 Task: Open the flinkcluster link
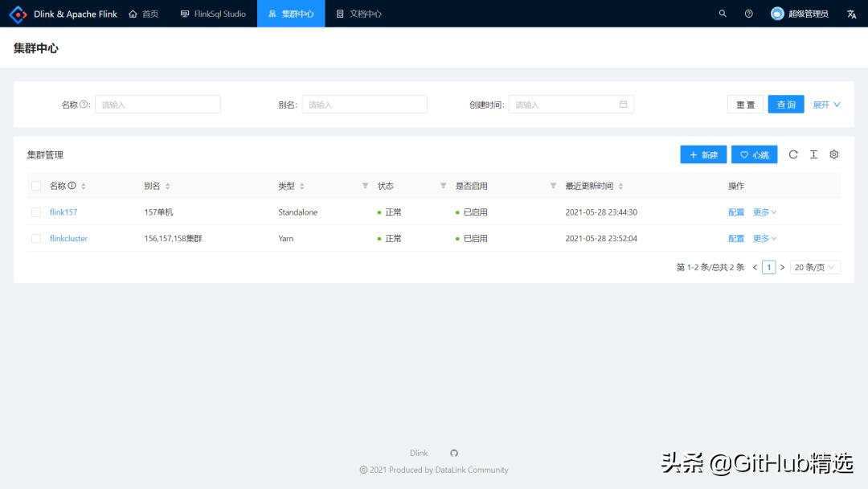(68, 239)
